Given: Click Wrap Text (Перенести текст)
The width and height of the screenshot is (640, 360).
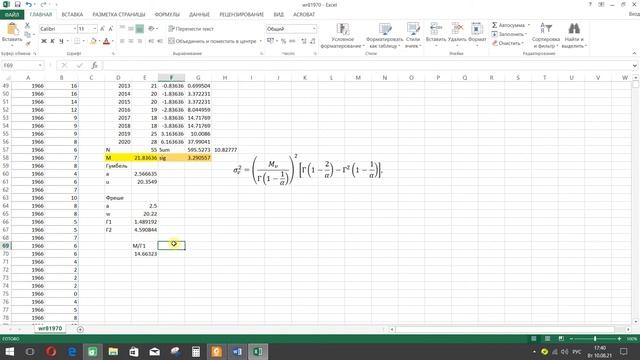Looking at the screenshot, I should point(191,29).
